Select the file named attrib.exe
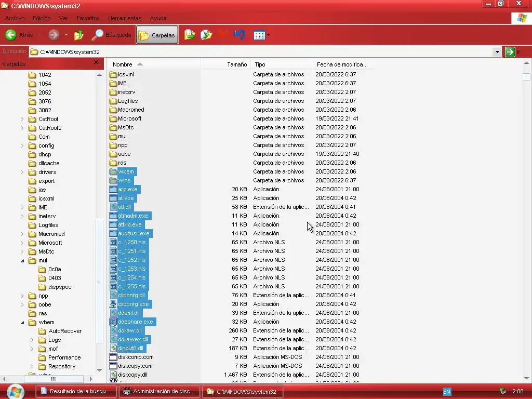 pyautogui.click(x=129, y=224)
